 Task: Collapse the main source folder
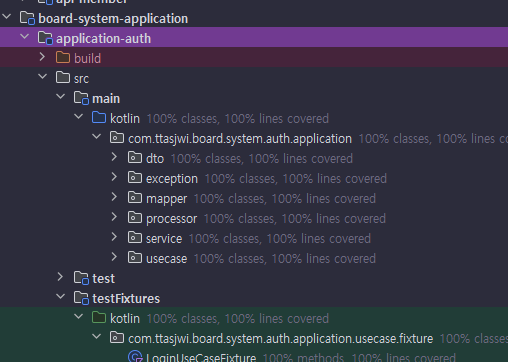pos(61,97)
